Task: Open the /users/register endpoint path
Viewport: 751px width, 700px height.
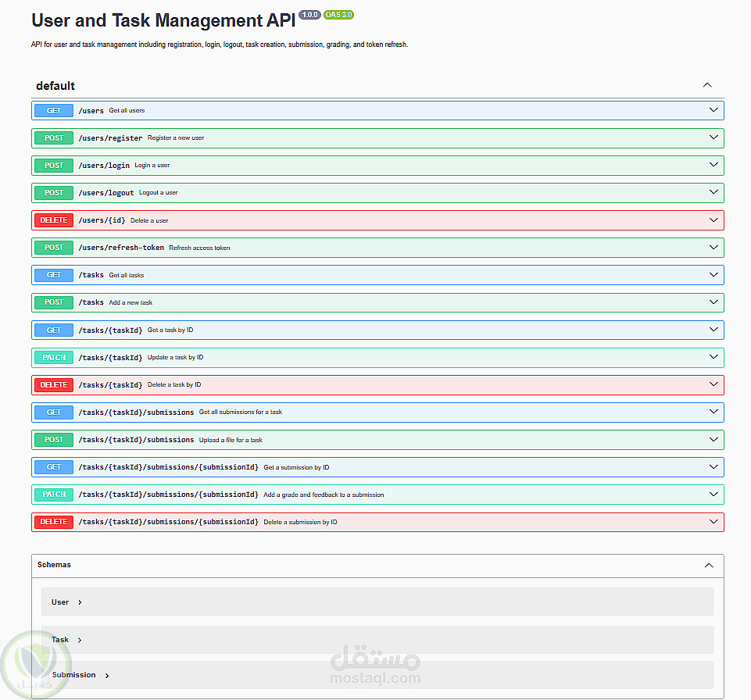Action: 110,138
